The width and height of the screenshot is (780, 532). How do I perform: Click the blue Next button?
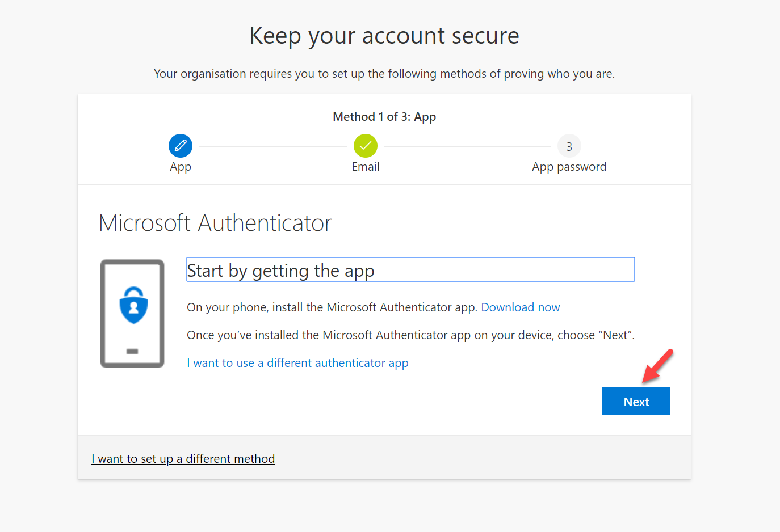click(x=636, y=401)
